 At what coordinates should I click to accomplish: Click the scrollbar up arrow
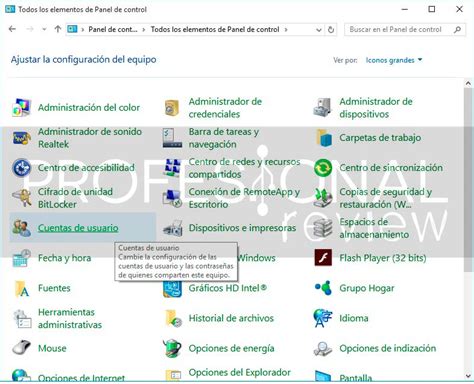click(x=468, y=83)
